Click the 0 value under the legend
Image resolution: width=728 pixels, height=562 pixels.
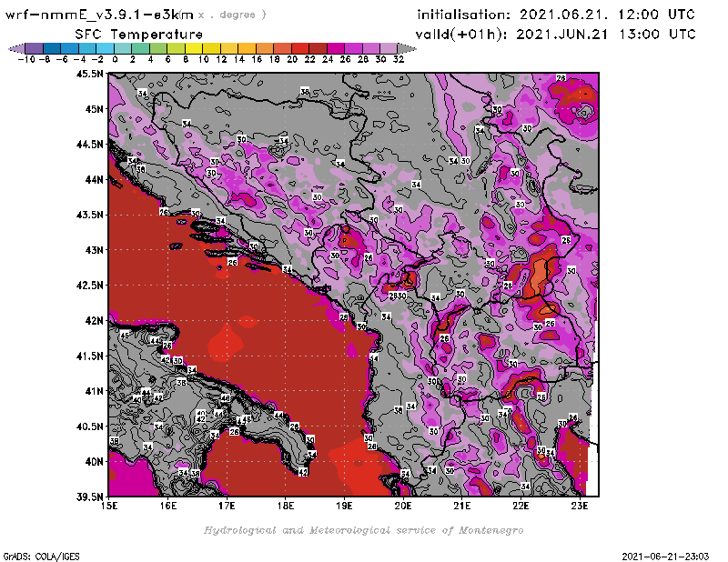pos(115,59)
